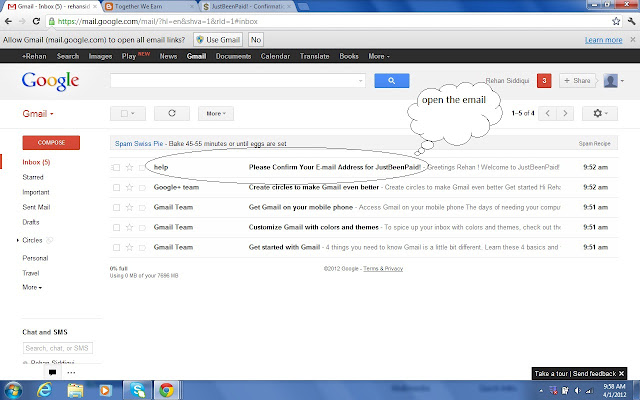Open Documents from Google bar
Viewport: 640px width, 400px height.
point(233,56)
